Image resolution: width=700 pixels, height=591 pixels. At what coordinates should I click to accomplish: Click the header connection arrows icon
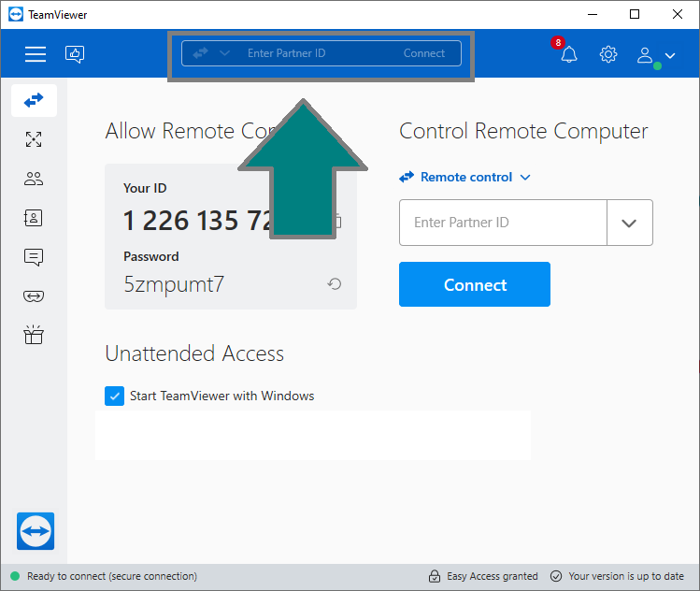[x=200, y=53]
